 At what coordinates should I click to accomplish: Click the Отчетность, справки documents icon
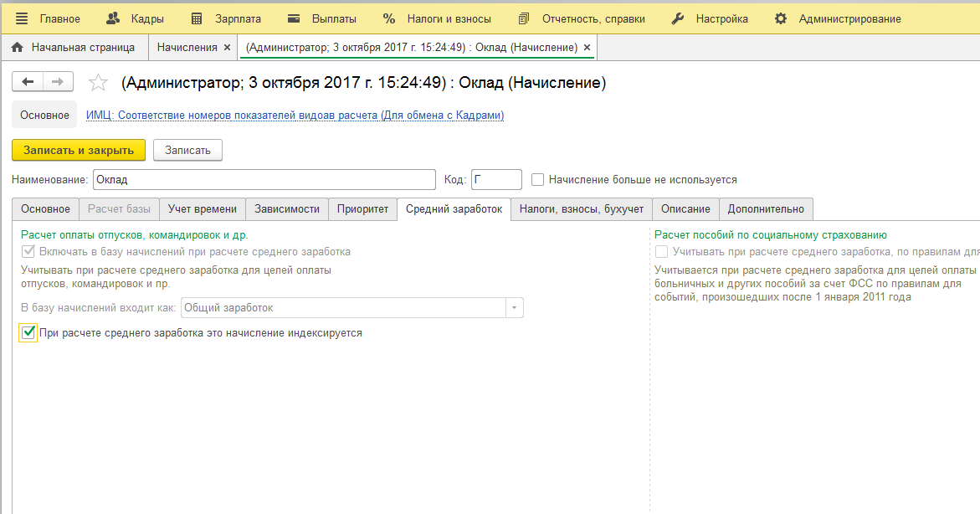pyautogui.click(x=524, y=18)
